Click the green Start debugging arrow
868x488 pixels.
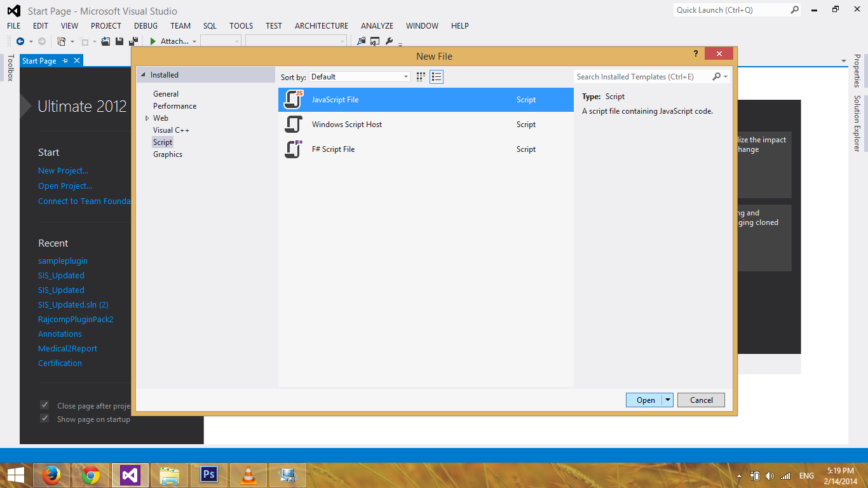click(x=153, y=41)
